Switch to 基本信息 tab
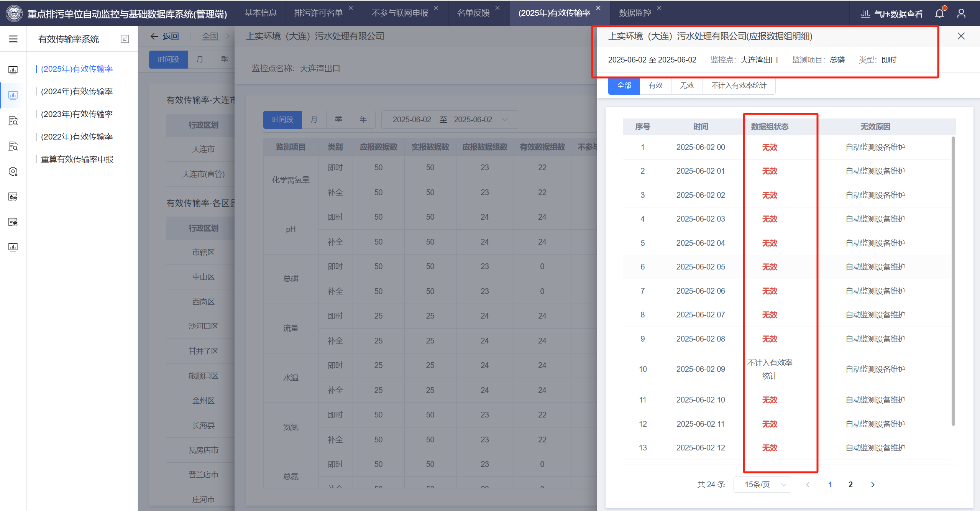This screenshot has width=980, height=511. tap(261, 13)
